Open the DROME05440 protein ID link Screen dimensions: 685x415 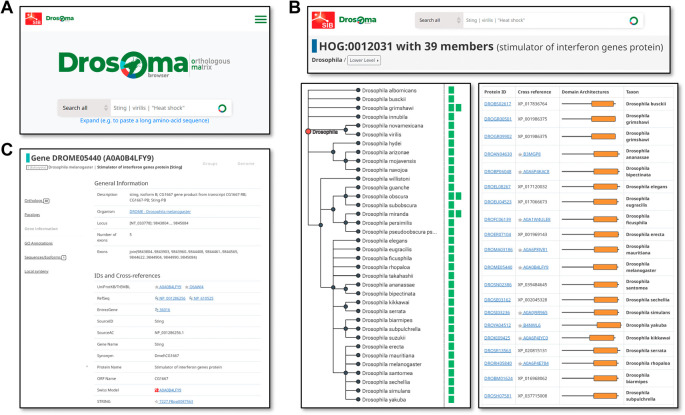[x=498, y=267]
